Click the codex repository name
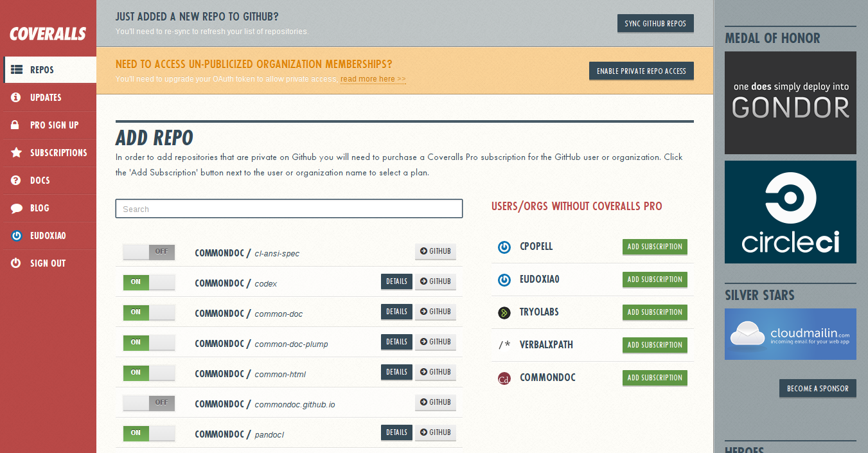The height and width of the screenshot is (453, 868). (x=266, y=283)
